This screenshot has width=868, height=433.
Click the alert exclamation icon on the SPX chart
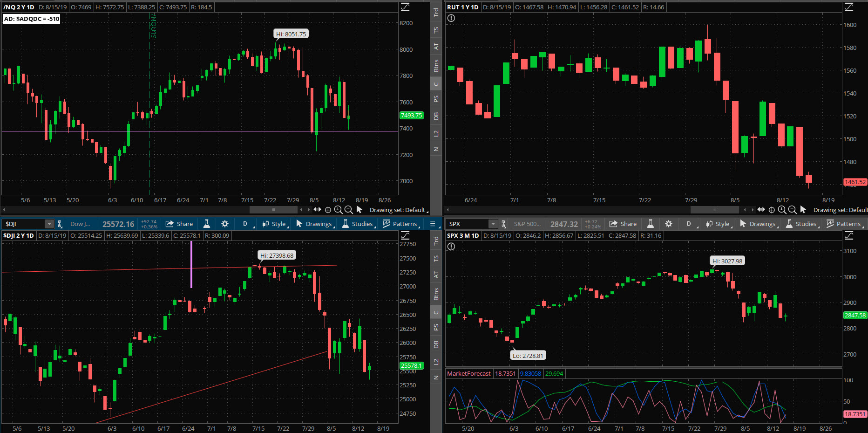(451, 247)
